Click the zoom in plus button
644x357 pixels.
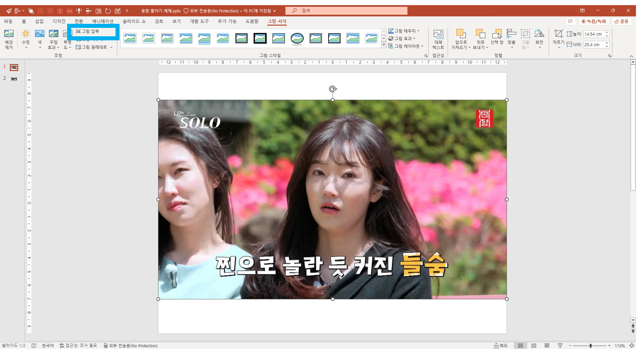[609, 346]
